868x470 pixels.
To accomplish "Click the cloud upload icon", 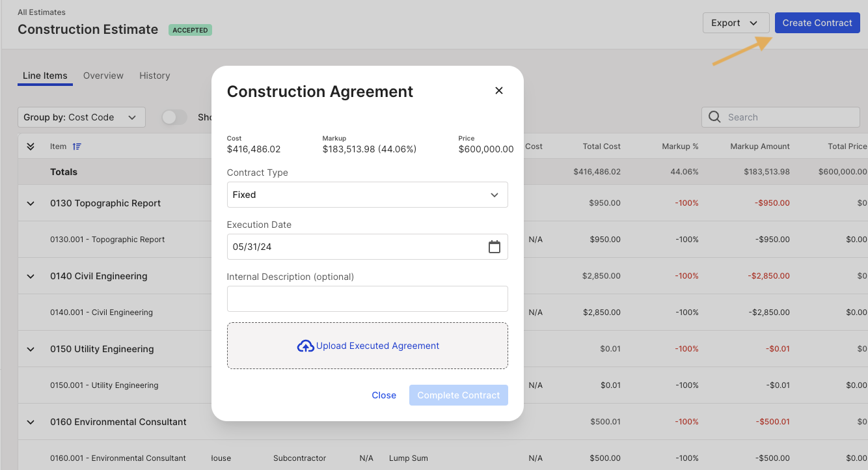I will tap(305, 346).
